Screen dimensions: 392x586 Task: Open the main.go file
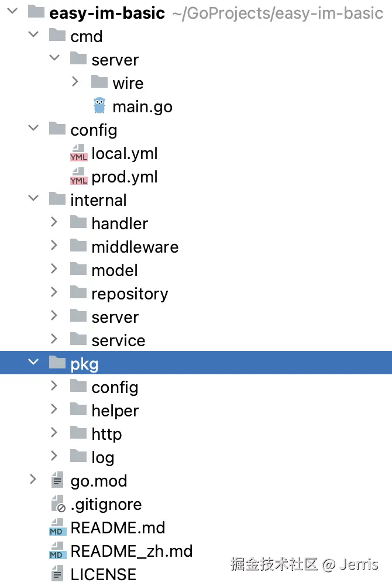142,106
